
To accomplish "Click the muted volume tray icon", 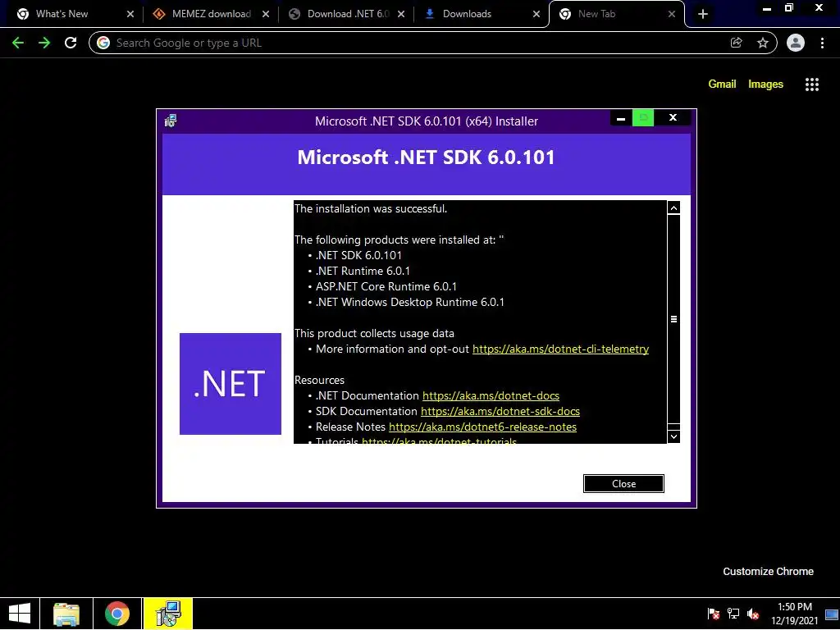I will coord(753,614).
